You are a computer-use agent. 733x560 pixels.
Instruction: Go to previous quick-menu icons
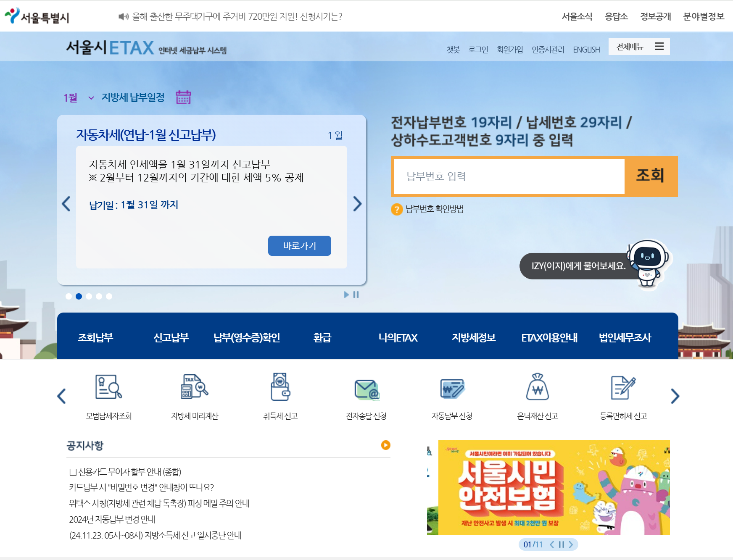point(61,396)
